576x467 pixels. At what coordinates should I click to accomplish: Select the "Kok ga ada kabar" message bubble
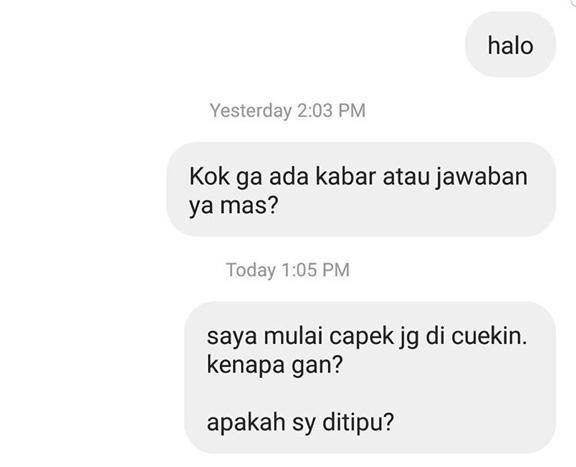[361, 189]
